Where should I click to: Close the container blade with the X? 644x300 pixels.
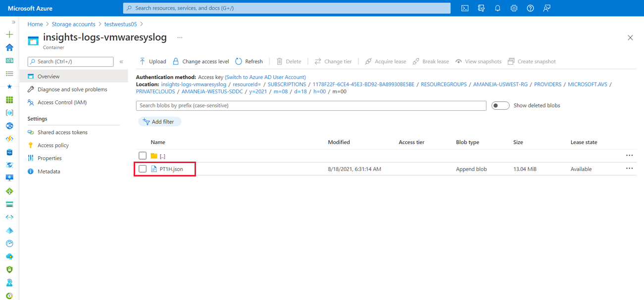pyautogui.click(x=630, y=38)
